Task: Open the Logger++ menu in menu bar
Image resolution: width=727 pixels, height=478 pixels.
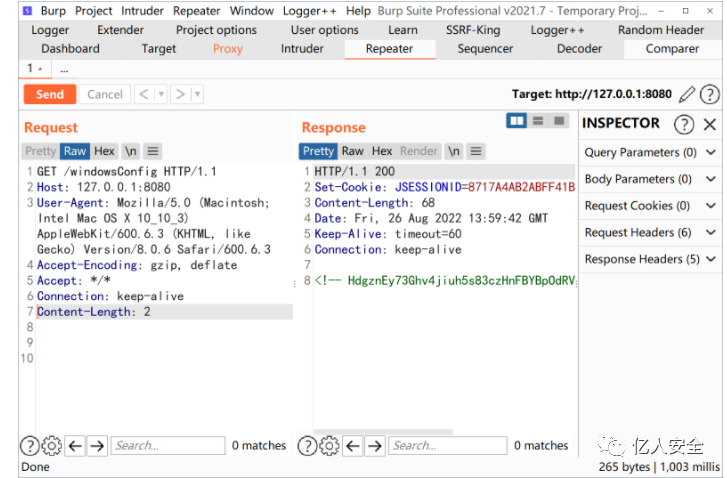Action: coord(310,11)
